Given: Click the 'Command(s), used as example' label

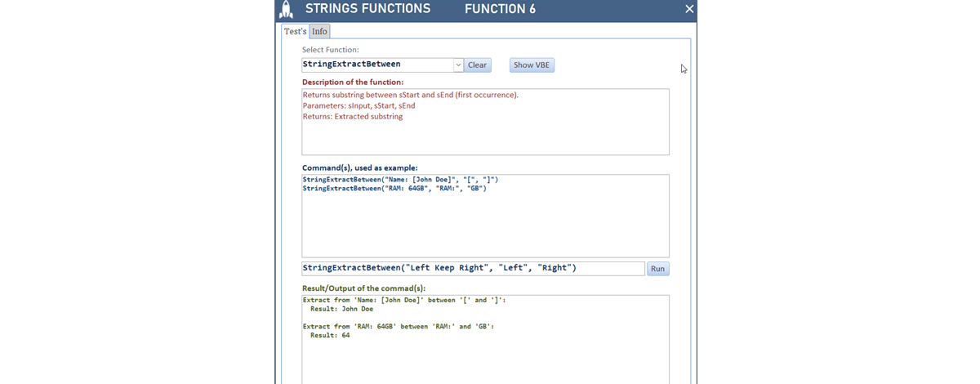Looking at the screenshot, I should click(x=359, y=167).
